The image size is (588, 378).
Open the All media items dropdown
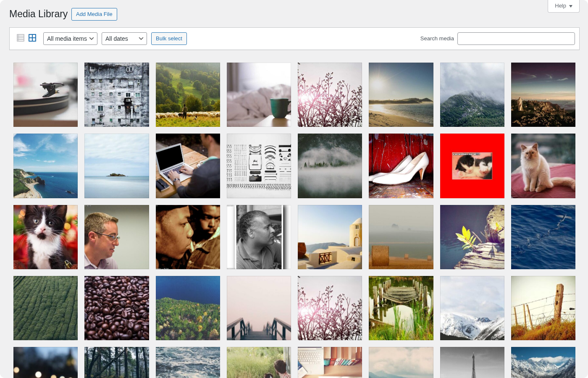click(x=70, y=38)
